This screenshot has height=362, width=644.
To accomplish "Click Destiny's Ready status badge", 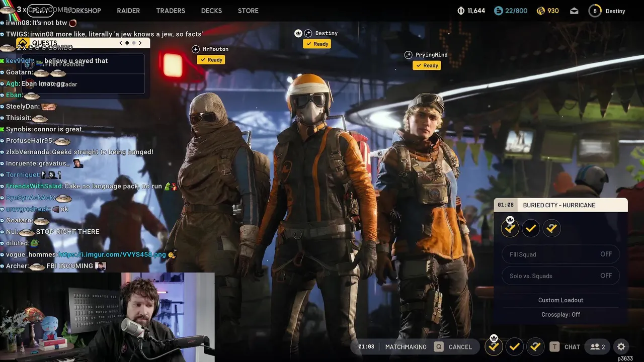I will (x=317, y=44).
